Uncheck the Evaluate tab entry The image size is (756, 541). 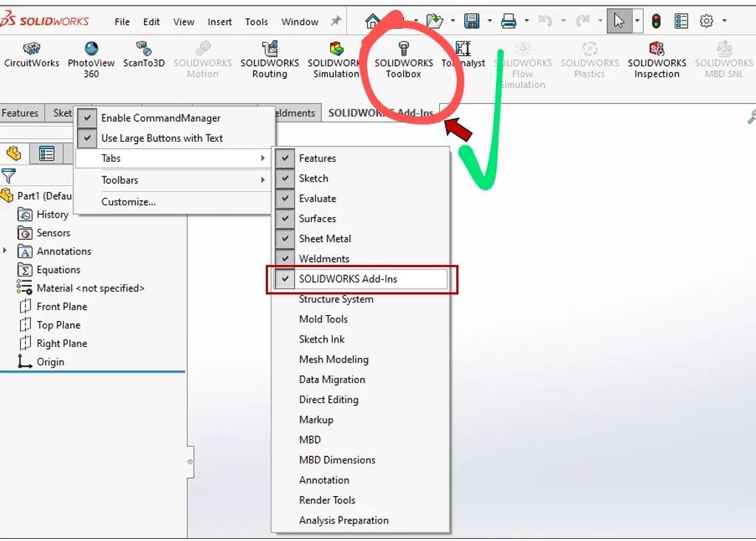point(285,199)
